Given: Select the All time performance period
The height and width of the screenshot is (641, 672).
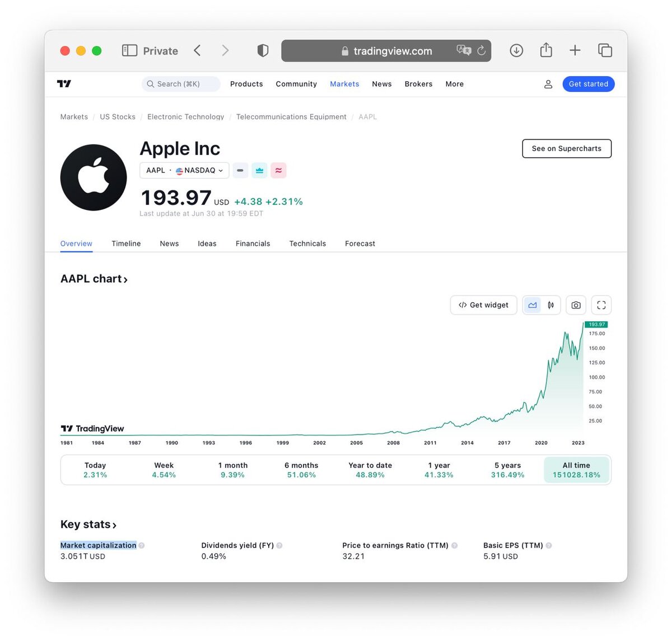Looking at the screenshot, I should pyautogui.click(x=576, y=470).
